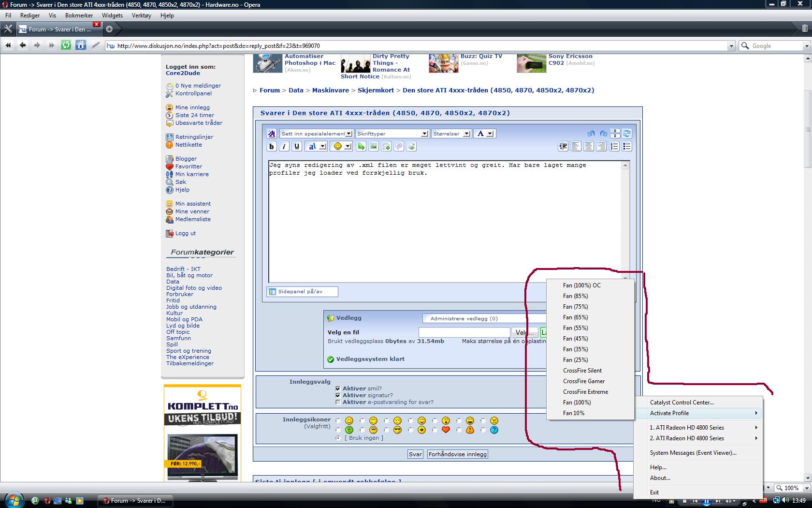Align text to the left

(x=576, y=147)
